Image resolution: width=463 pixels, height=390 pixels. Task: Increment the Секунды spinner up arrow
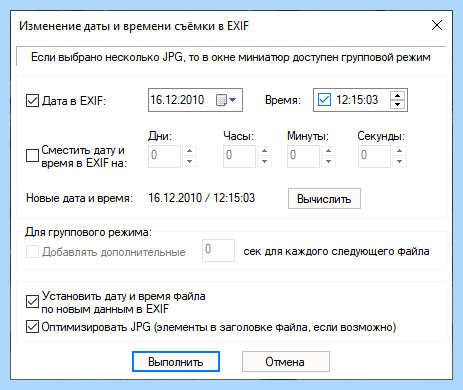tap(399, 151)
